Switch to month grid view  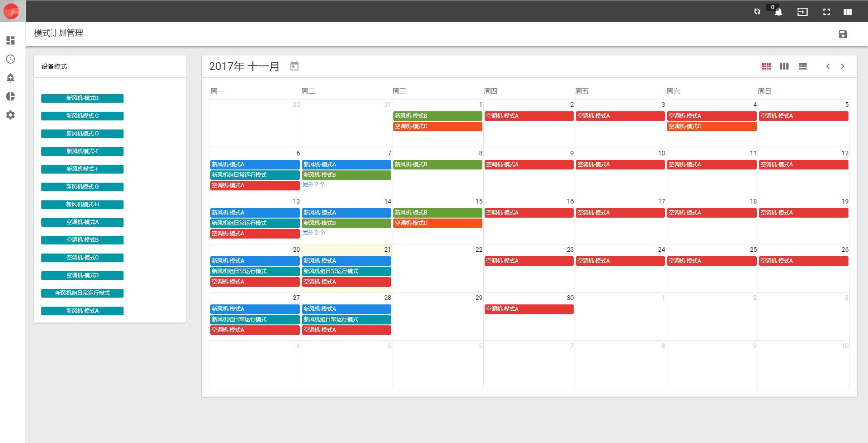(x=766, y=66)
